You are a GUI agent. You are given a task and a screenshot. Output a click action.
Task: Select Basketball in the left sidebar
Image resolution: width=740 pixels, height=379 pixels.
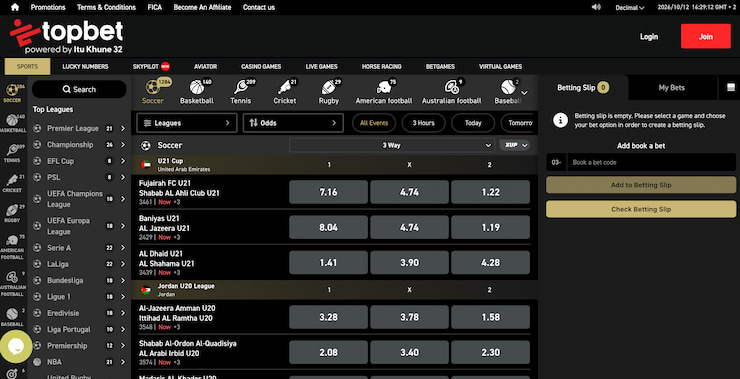click(13, 123)
